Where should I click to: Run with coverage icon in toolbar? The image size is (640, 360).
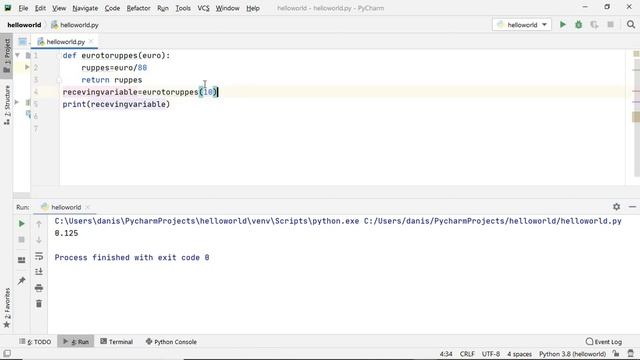click(x=594, y=25)
